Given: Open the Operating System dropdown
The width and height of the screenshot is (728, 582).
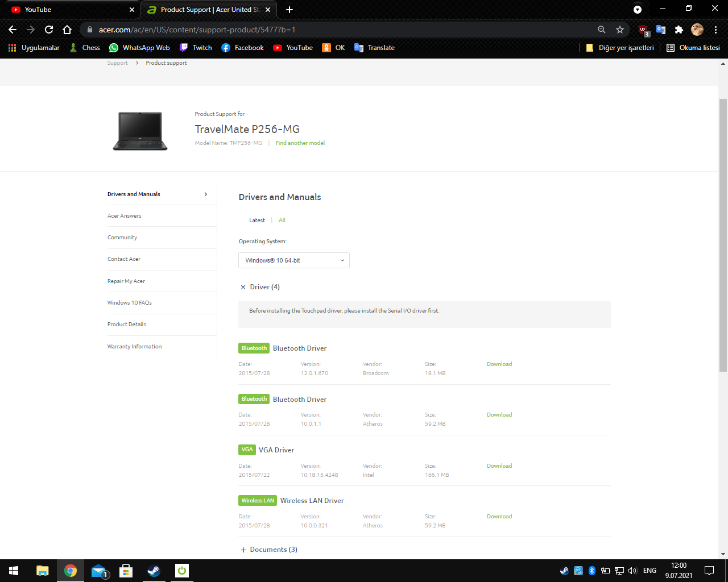Looking at the screenshot, I should pos(294,260).
